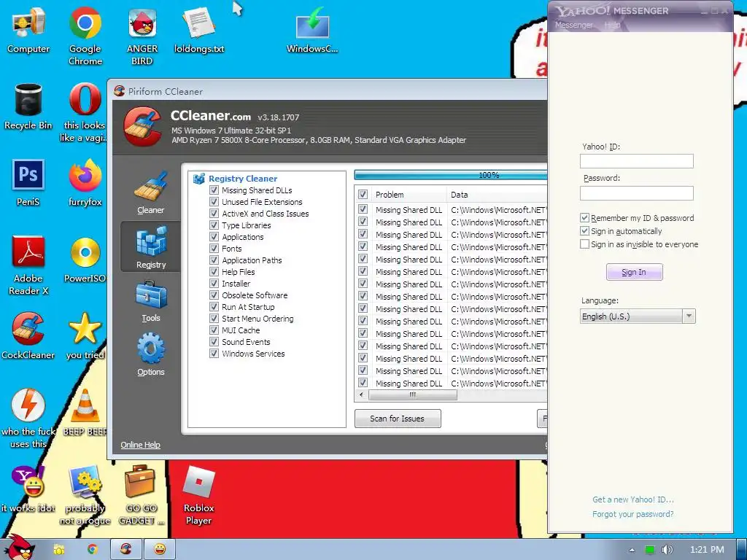Viewport: 747px width, 560px height.
Task: Toggle Run At Startup checkbox
Action: point(214,307)
